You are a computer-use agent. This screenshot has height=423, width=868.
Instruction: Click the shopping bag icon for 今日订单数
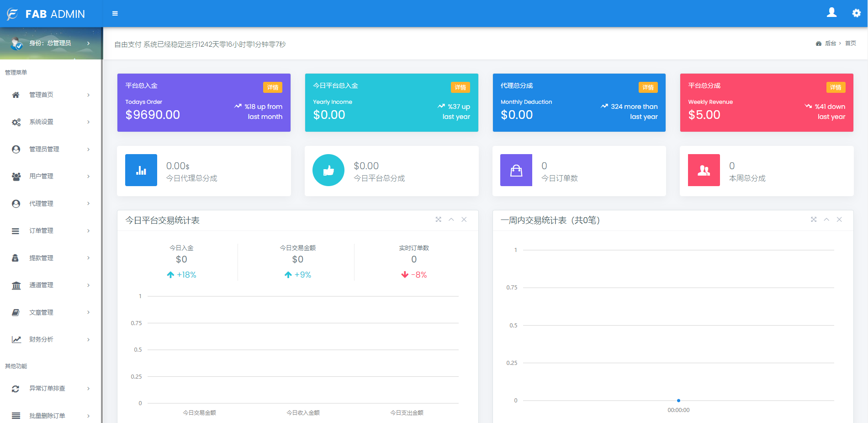(x=516, y=170)
